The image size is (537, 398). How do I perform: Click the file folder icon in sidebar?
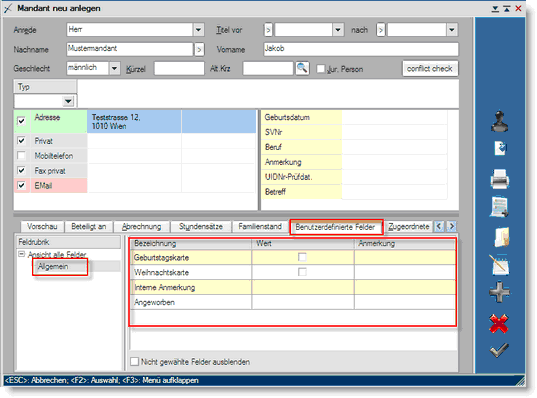[x=502, y=237]
